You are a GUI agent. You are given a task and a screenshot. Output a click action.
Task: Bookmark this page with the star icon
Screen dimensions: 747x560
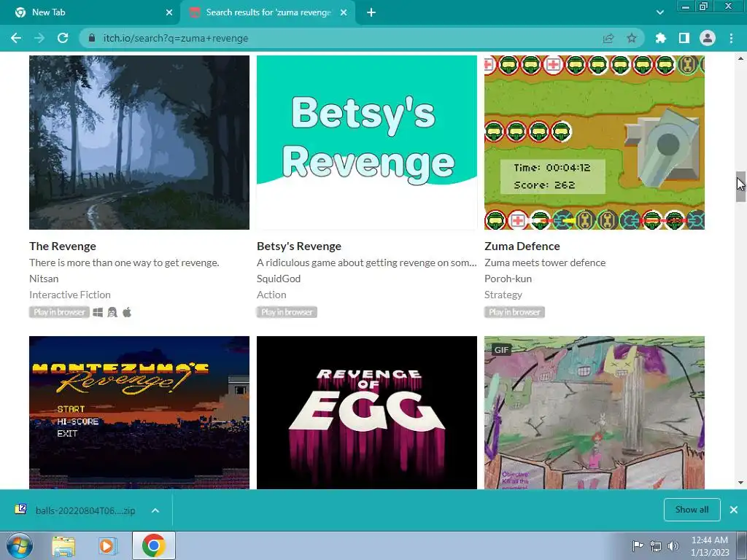click(632, 38)
